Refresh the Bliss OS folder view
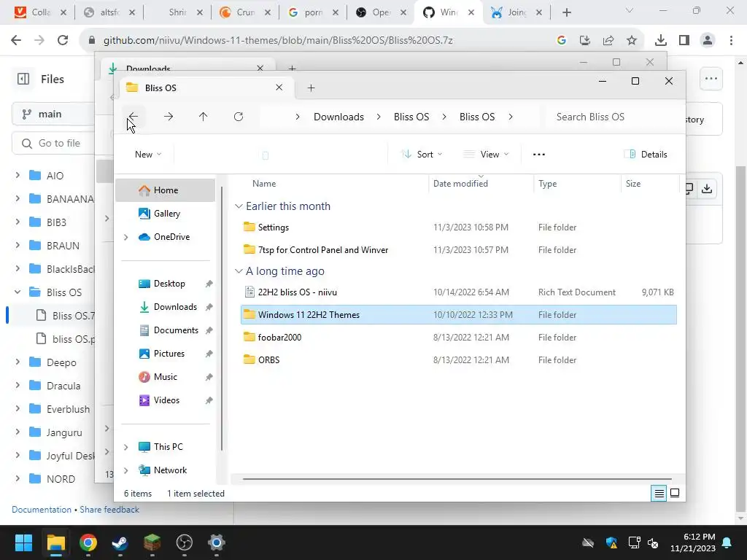This screenshot has height=560, width=747. 239,117
